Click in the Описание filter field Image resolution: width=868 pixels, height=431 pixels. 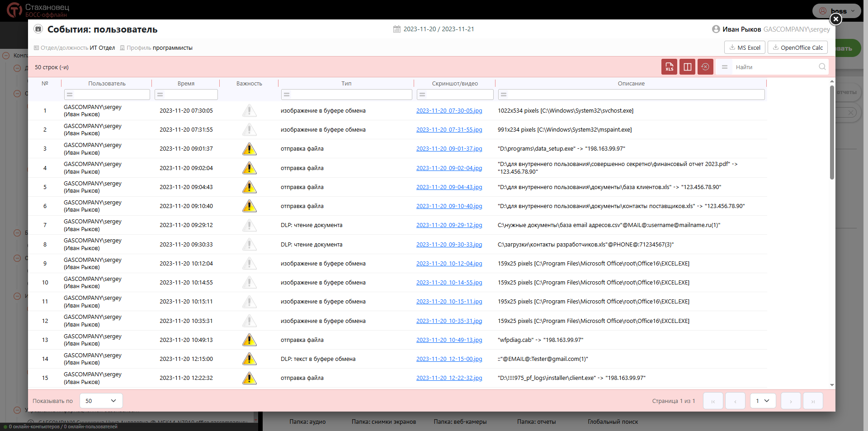coord(635,95)
